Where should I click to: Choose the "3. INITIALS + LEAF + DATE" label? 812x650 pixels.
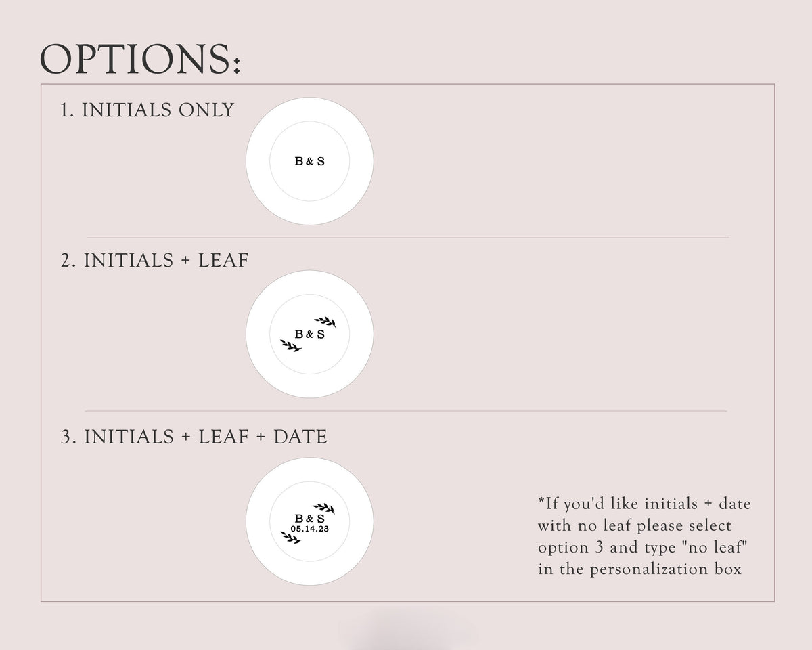click(194, 437)
